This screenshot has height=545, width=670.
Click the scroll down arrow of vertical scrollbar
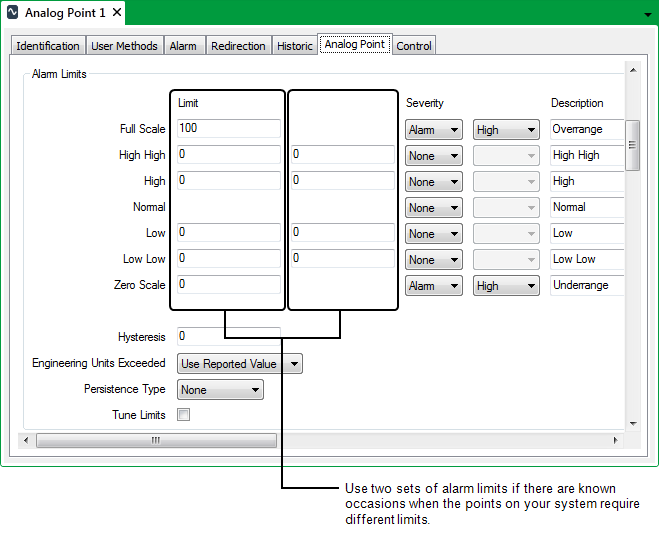(631, 424)
